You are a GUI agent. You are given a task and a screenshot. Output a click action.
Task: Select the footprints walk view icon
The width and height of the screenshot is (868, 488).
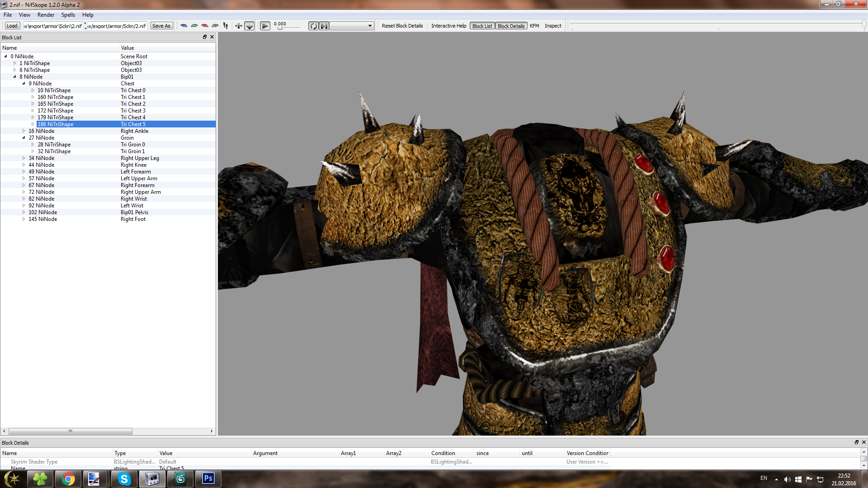click(226, 26)
